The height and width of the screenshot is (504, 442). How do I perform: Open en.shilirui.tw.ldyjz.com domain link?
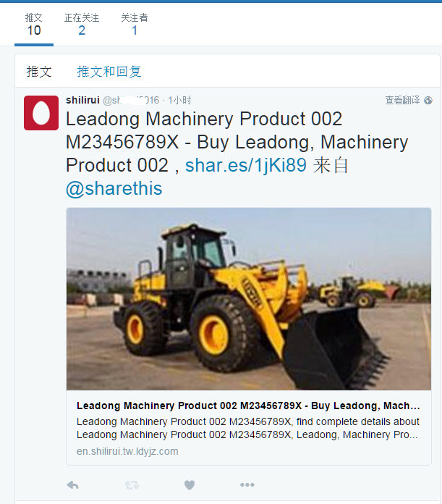click(127, 451)
